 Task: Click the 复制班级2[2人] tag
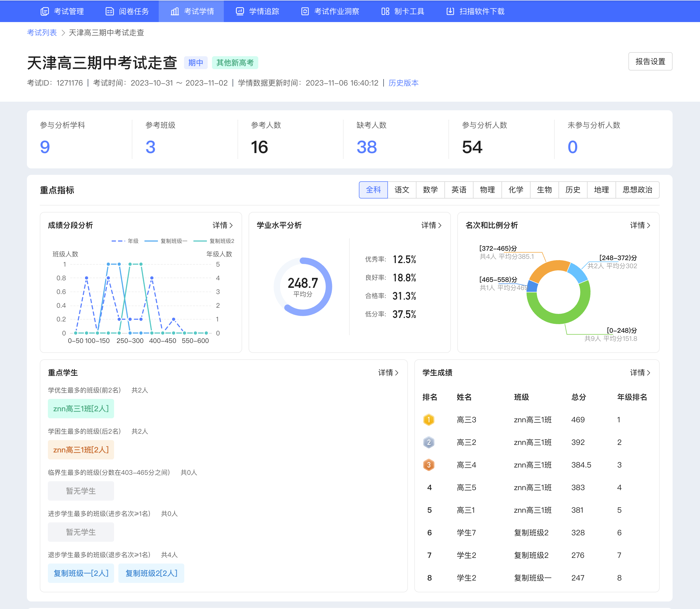point(151,573)
